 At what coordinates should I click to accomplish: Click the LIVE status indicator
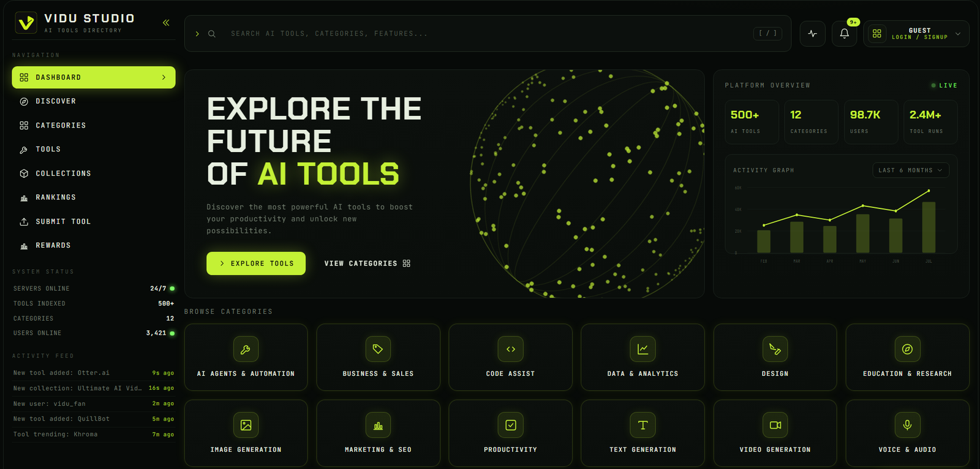point(944,86)
